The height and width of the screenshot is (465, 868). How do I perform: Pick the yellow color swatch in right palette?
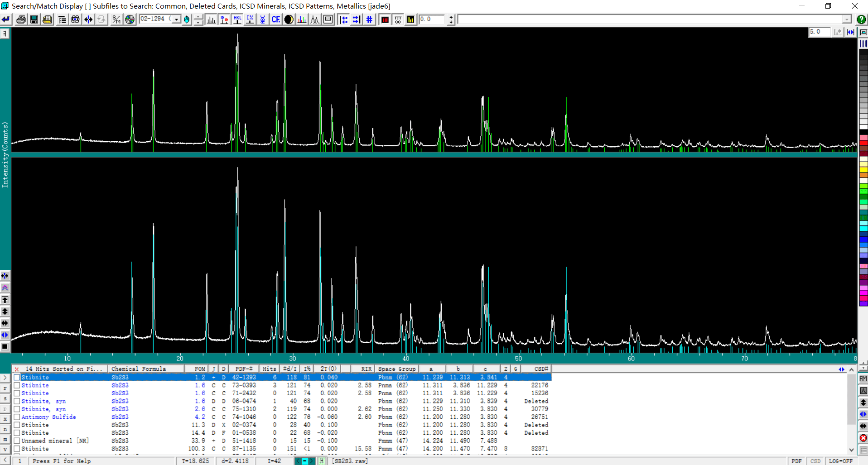pyautogui.click(x=863, y=169)
